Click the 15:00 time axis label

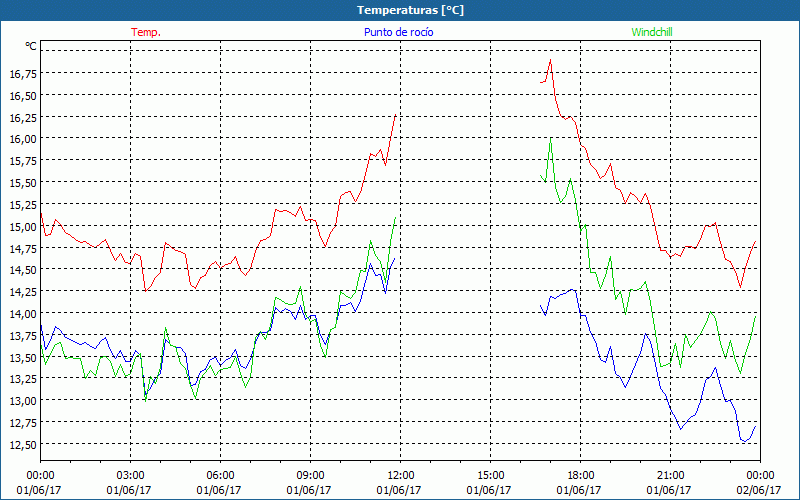tap(490, 476)
